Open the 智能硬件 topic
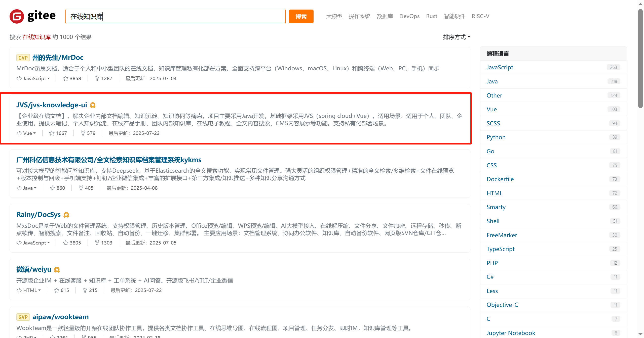Screen dimensions: 644x338 (x=454, y=16)
